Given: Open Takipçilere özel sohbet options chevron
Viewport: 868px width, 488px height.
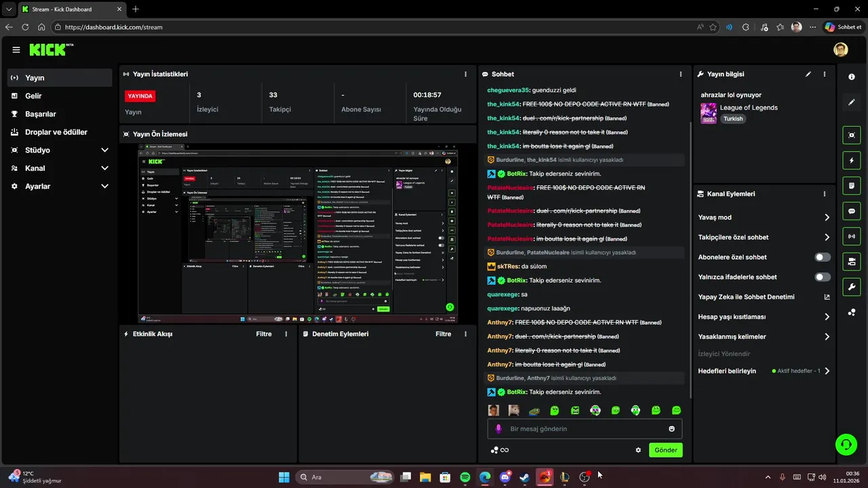Looking at the screenshot, I should 827,237.
